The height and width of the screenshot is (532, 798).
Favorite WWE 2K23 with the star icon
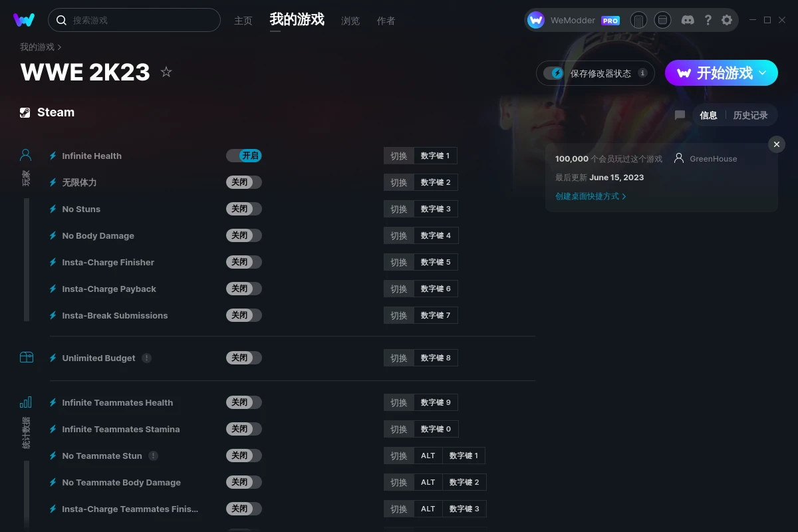pos(166,72)
